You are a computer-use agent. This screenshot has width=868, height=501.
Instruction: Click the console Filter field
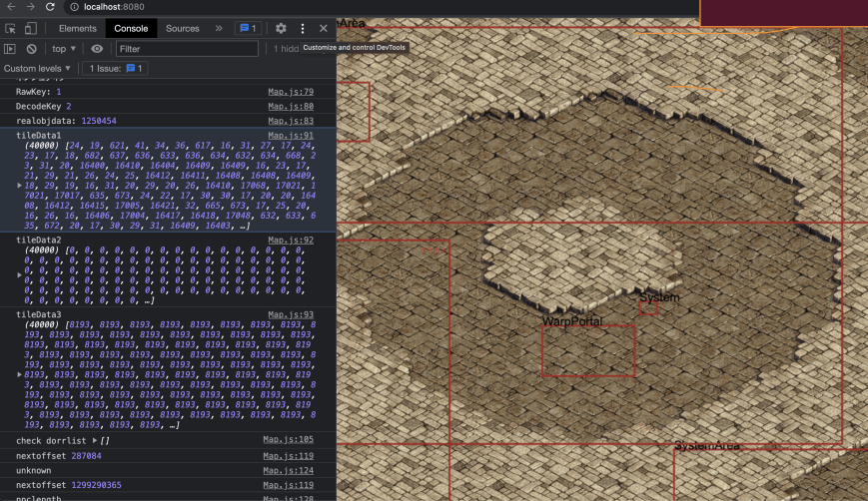click(x=187, y=49)
